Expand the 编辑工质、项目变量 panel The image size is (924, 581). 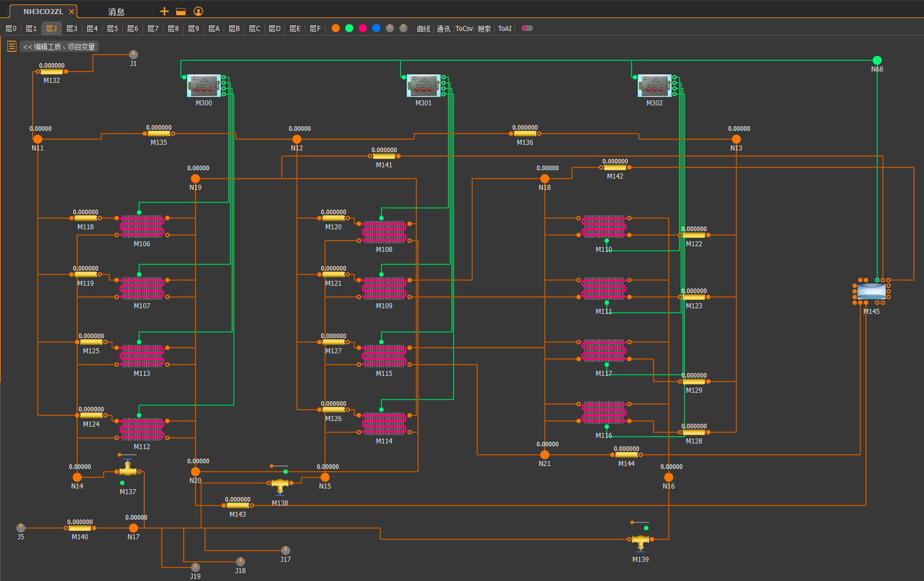coord(59,47)
